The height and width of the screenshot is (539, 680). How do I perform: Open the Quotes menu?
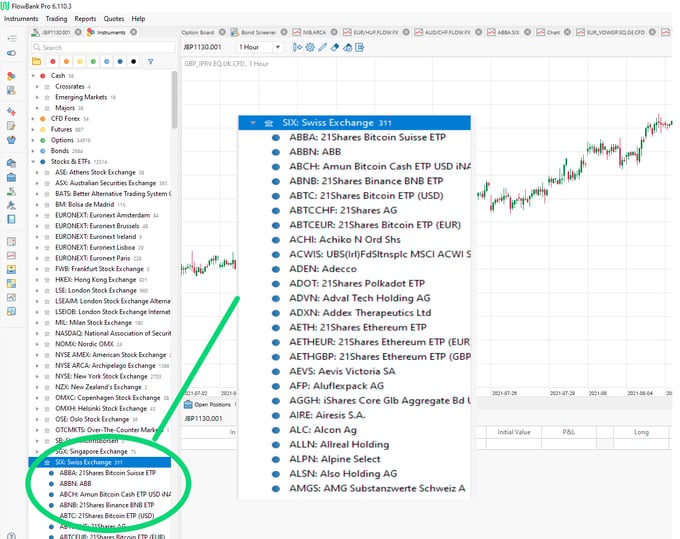click(x=114, y=19)
